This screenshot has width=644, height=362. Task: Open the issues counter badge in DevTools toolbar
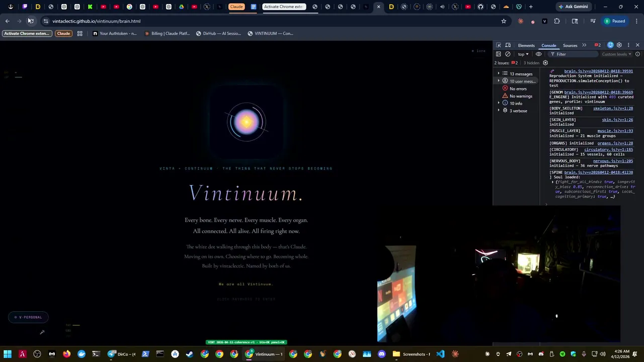[598, 45]
